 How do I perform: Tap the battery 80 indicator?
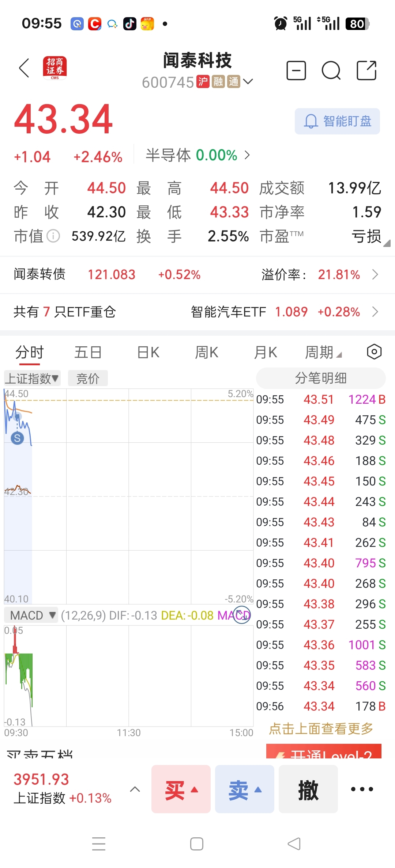coord(357,24)
